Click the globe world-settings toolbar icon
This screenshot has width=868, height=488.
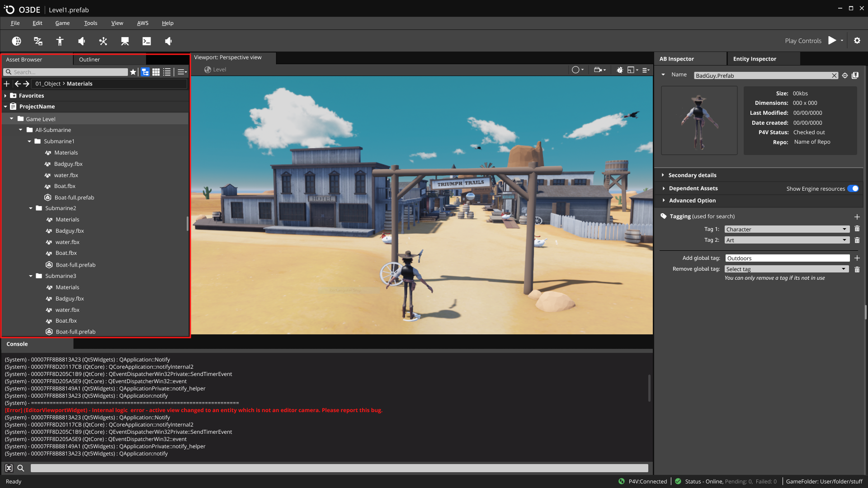17,41
